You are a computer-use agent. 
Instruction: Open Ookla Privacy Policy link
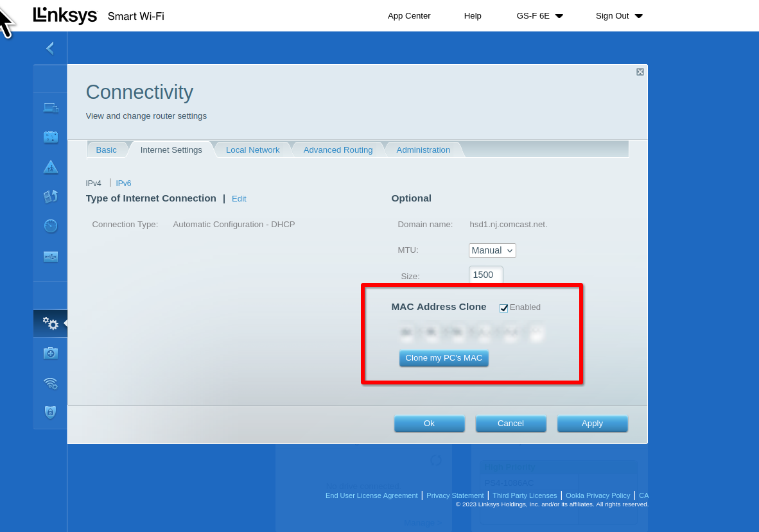pyautogui.click(x=598, y=495)
